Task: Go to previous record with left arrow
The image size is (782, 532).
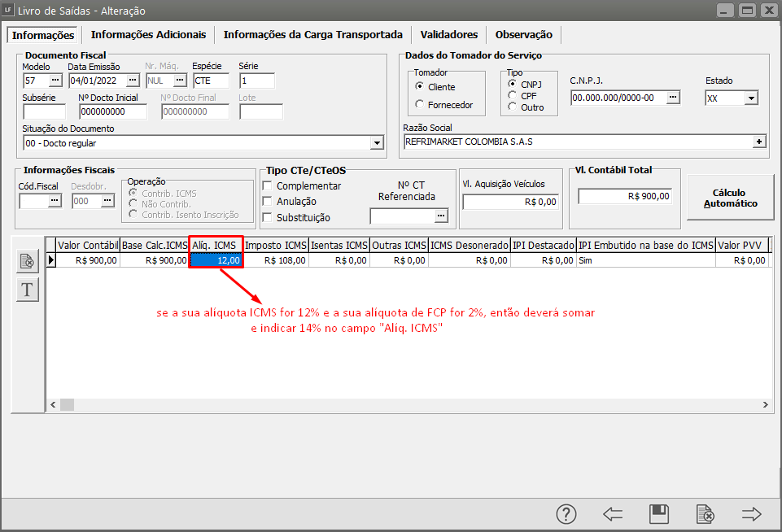Action: click(613, 514)
